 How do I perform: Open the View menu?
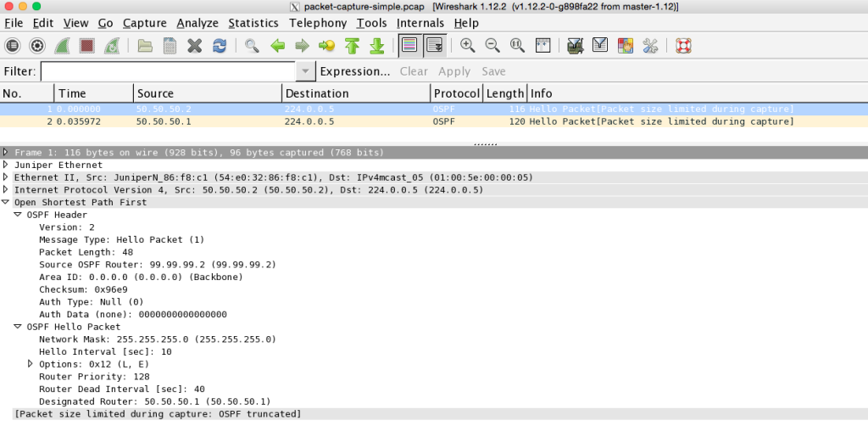tap(75, 23)
